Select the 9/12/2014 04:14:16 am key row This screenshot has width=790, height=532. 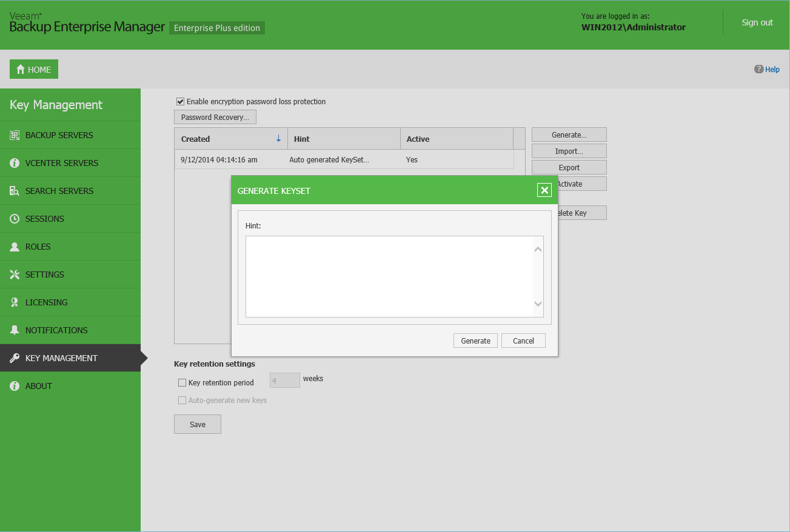[344, 160]
